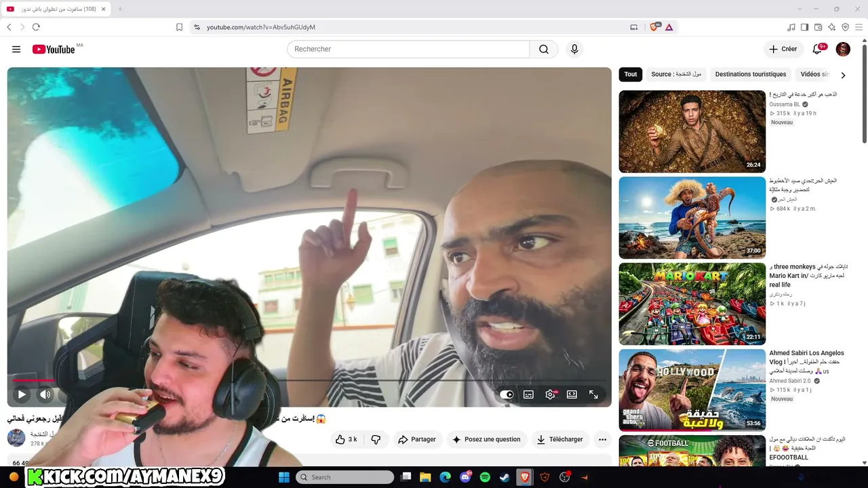The height and width of the screenshot is (488, 868).
Task: Open OBS Studio from the taskbar
Action: pos(564,477)
